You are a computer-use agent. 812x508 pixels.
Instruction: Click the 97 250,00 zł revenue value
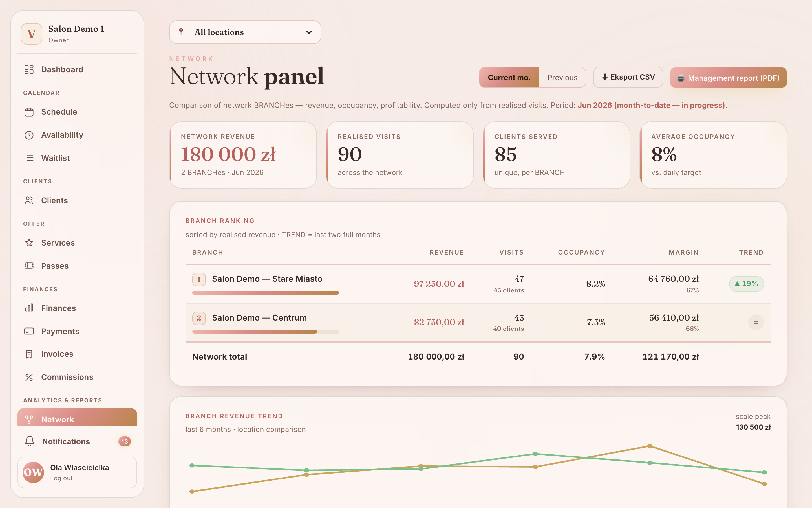[x=439, y=284]
